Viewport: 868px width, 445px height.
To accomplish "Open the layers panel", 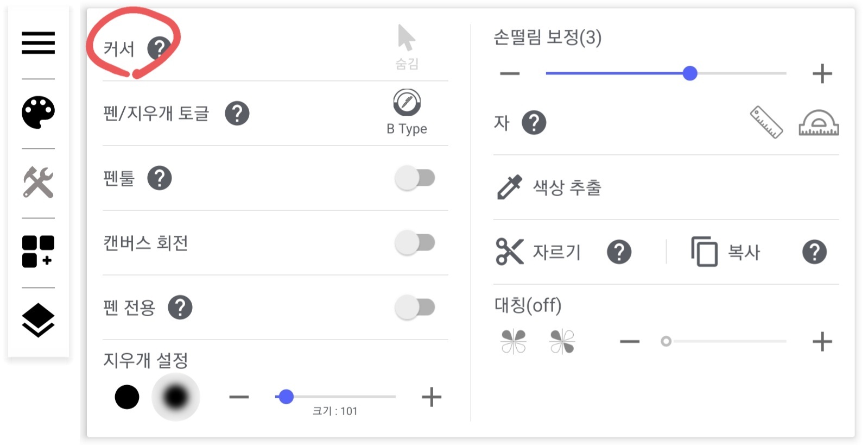I will (38, 321).
